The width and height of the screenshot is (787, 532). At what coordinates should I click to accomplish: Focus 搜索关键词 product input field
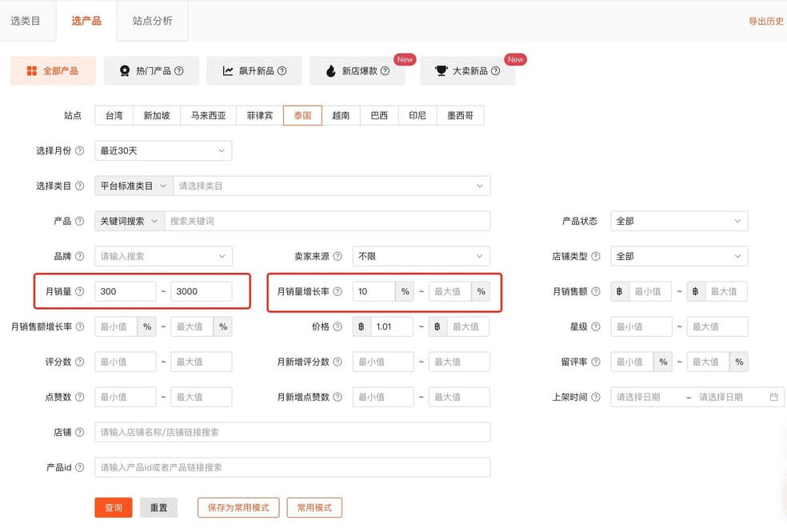pyautogui.click(x=327, y=221)
